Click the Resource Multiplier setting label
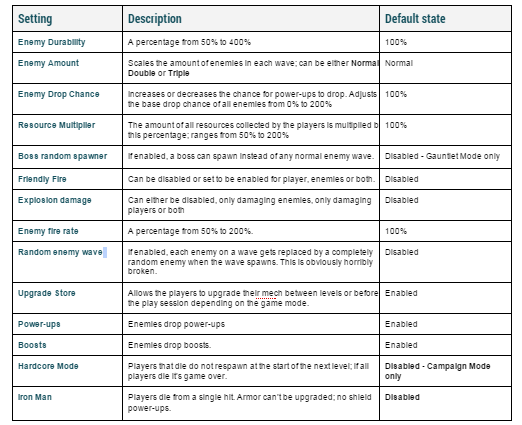Image resolution: width=522 pixels, height=425 pixels. (x=57, y=125)
